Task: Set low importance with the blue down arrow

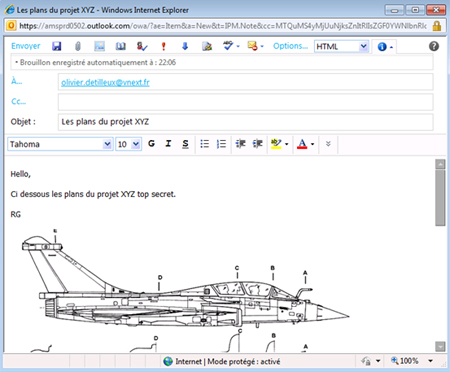Action: pyautogui.click(x=185, y=46)
